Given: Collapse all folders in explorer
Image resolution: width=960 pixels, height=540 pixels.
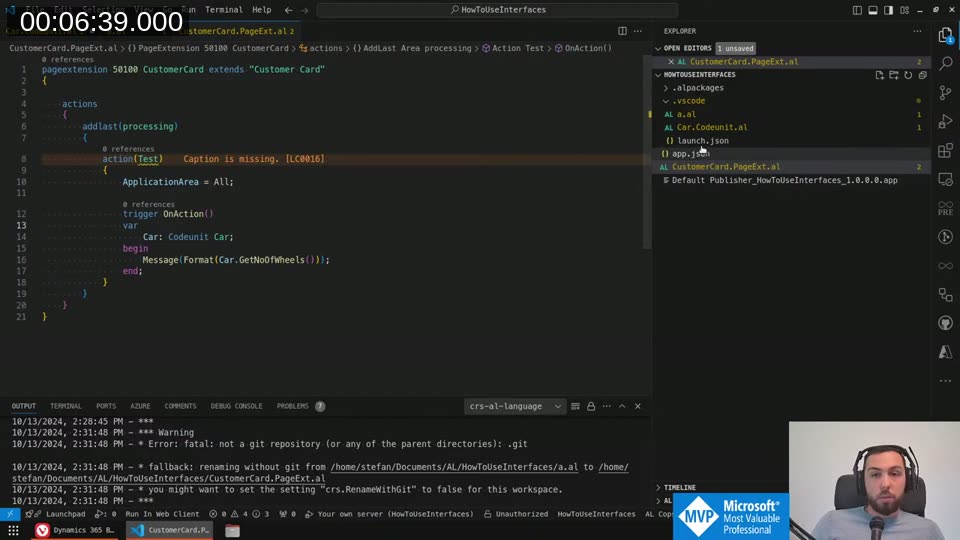Looking at the screenshot, I should pos(922,75).
